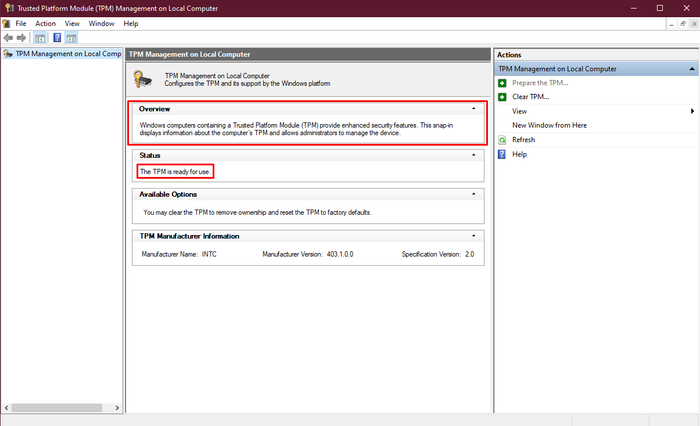This screenshot has width=700, height=426.
Task: Expand the View submenu arrow in Actions
Action: (692, 111)
